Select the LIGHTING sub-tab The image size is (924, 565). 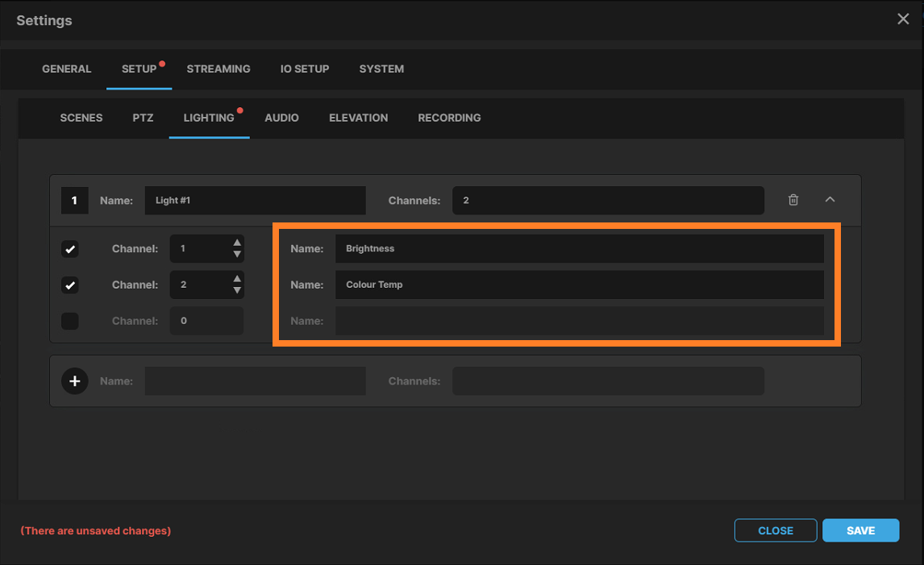click(209, 118)
